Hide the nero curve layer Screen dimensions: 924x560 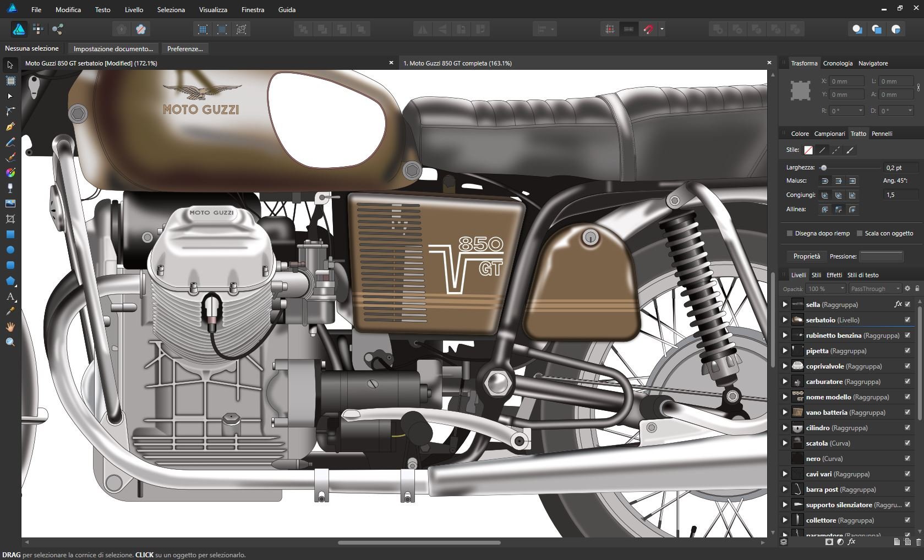[x=907, y=458]
